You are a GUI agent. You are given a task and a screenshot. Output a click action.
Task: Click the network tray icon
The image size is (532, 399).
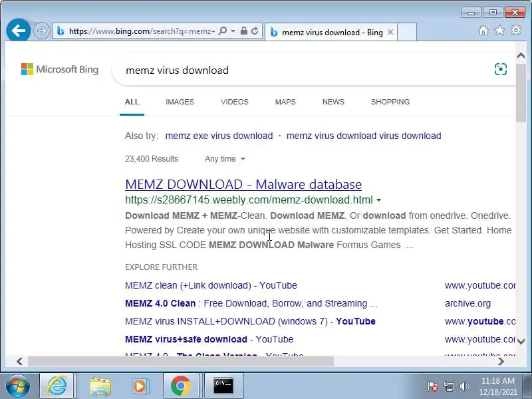click(x=448, y=386)
